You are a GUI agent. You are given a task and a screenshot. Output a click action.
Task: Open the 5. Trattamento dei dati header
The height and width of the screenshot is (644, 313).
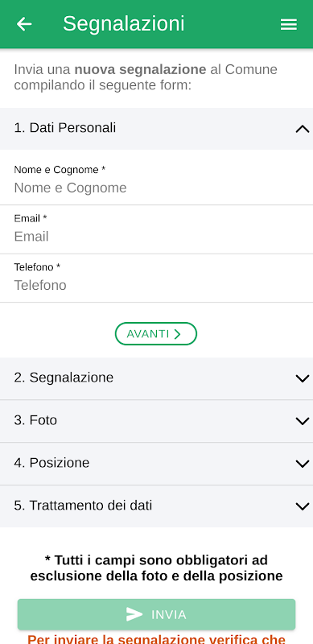pyautogui.click(x=156, y=506)
